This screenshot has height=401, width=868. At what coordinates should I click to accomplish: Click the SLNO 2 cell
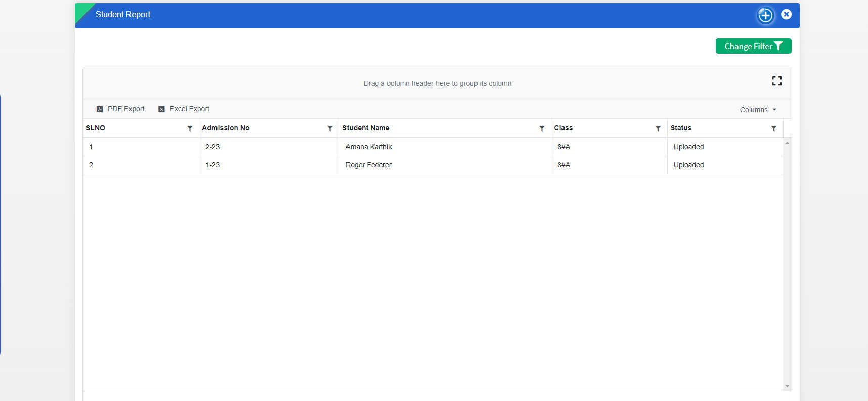[141, 165]
